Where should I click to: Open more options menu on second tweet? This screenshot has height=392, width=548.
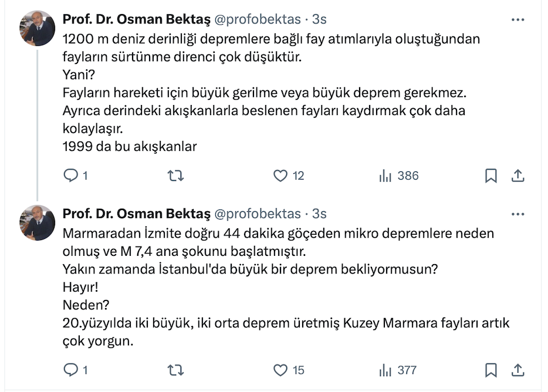517,214
